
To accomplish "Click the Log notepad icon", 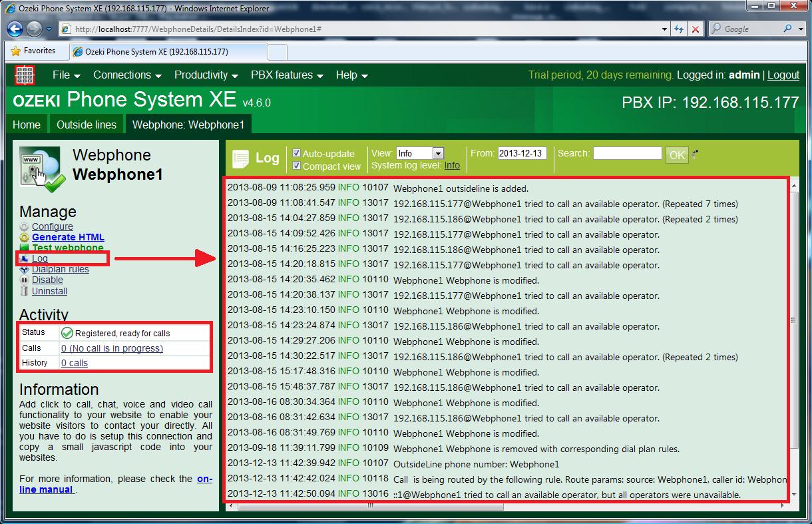I will (x=240, y=158).
